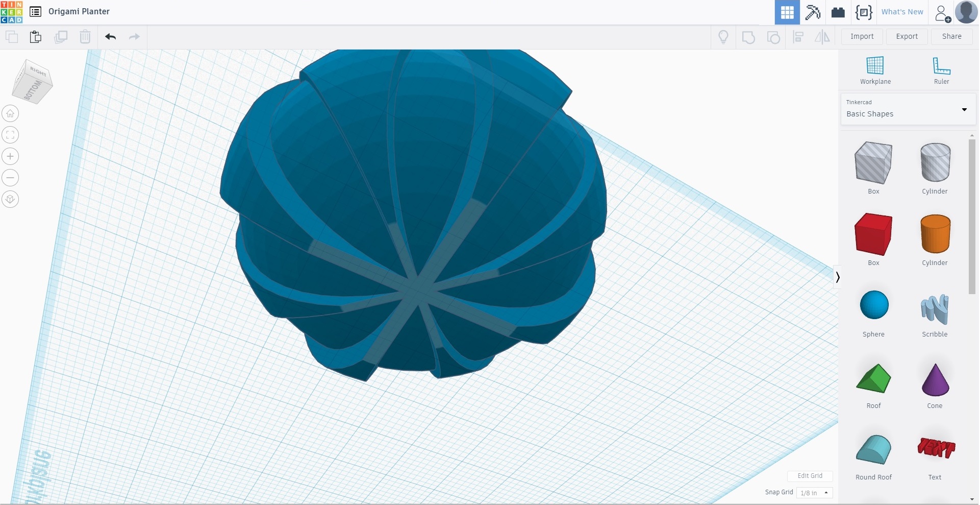Zoom out with the minus button
The image size is (980, 505).
[10, 178]
